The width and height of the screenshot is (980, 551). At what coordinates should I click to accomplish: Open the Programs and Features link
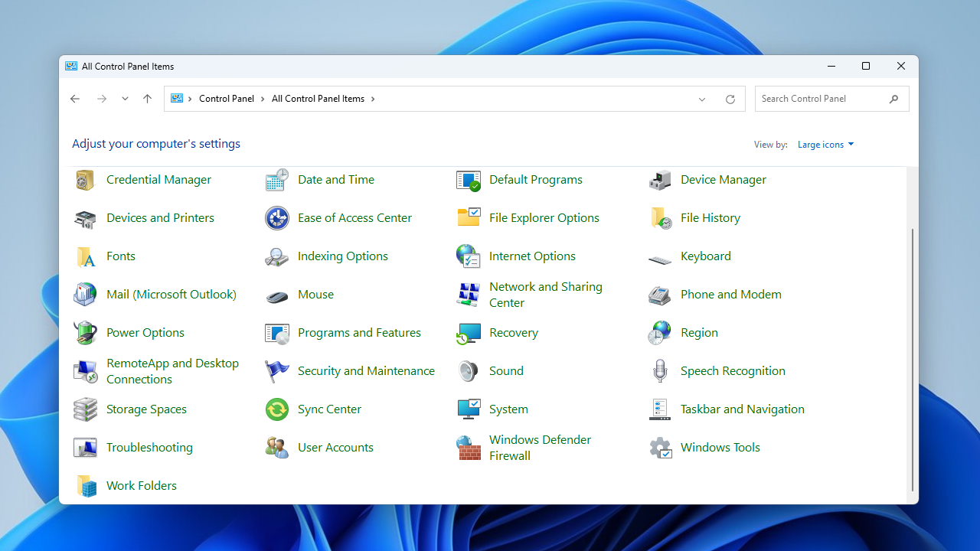pos(359,333)
